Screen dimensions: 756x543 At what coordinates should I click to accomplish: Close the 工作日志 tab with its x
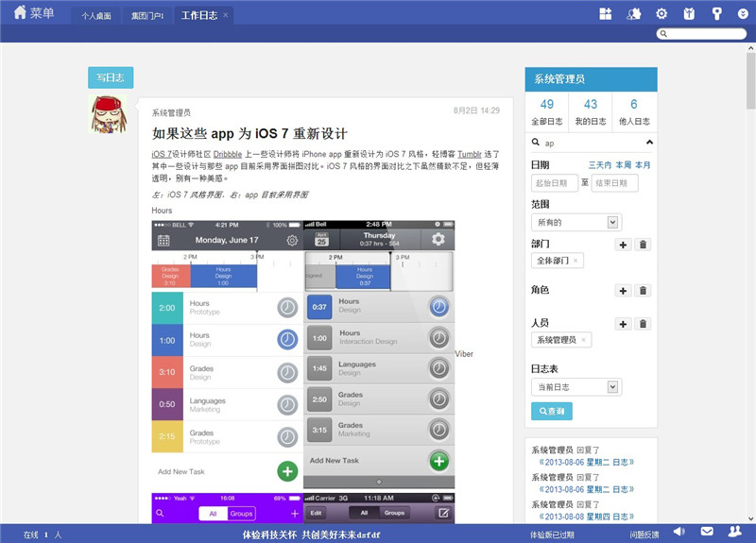tap(225, 15)
